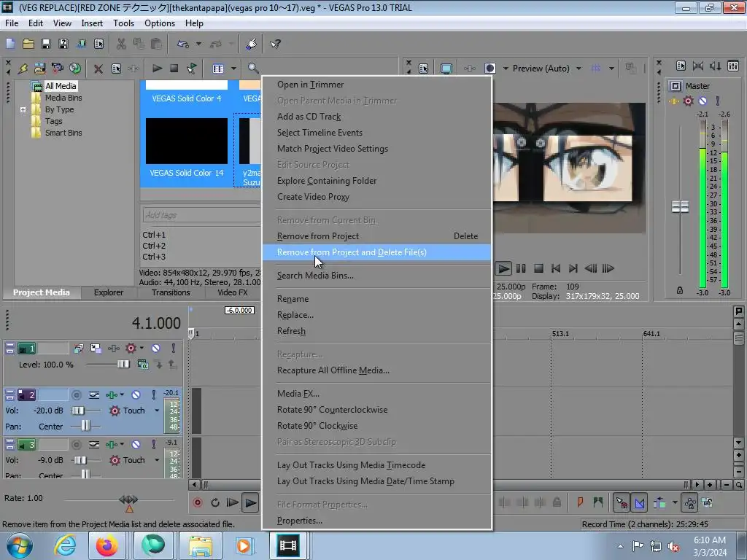747x560 pixels.
Task: Toggle Master bus Solo exclamation icon
Action: 718,101
